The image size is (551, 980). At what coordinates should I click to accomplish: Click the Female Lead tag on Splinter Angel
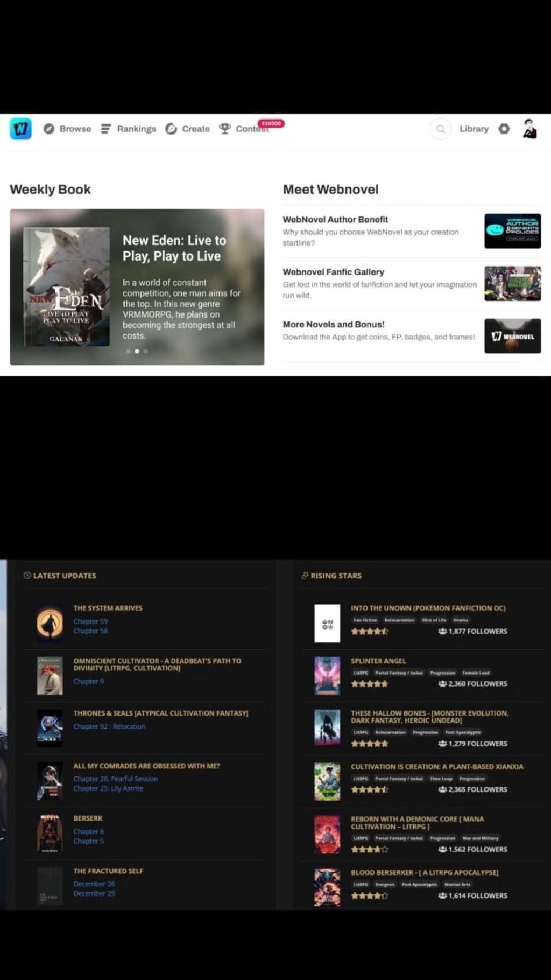(476, 673)
